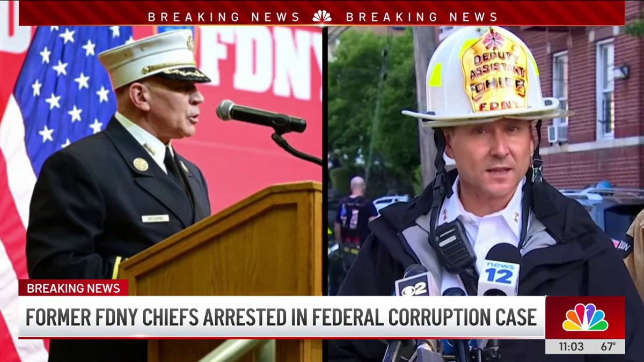Click the shoulder radio microphone on jacket
Viewport: 644px width, 362px height.
tap(452, 245)
